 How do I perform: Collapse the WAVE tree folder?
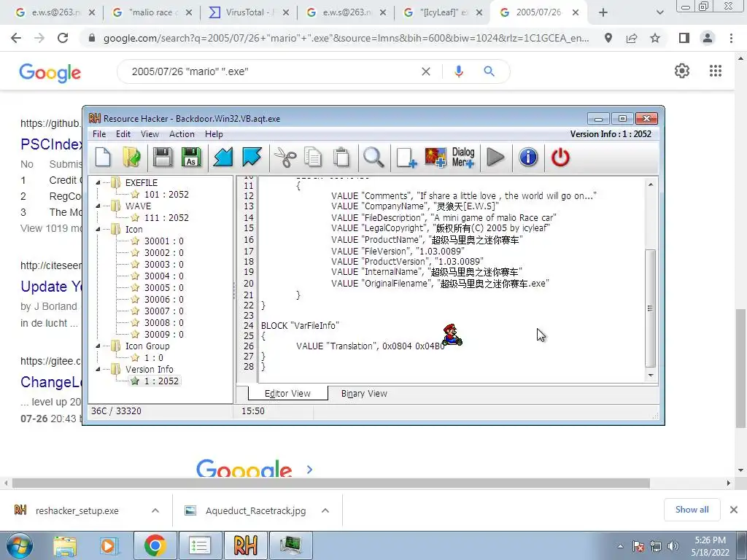(x=98, y=206)
